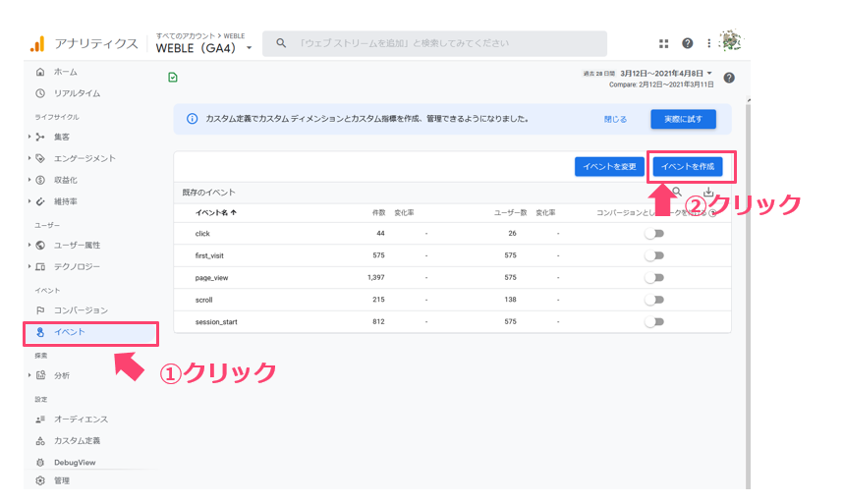Image resolution: width=843 pixels, height=504 pixels.
Task: Click the user profile avatar
Action: pos(731,41)
